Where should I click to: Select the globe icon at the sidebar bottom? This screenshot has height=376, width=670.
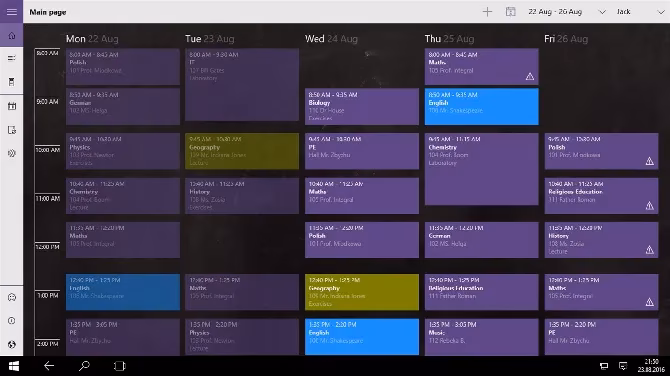pos(12,344)
